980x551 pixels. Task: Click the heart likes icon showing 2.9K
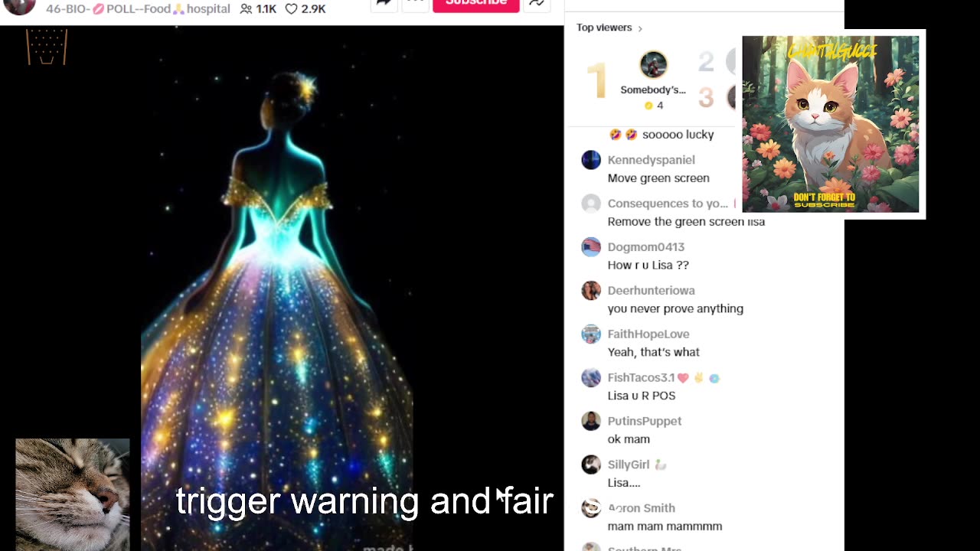291,9
